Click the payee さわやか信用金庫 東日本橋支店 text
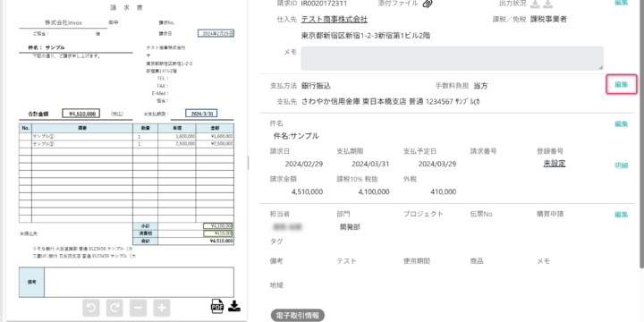This screenshot has height=322, width=644. click(390, 101)
